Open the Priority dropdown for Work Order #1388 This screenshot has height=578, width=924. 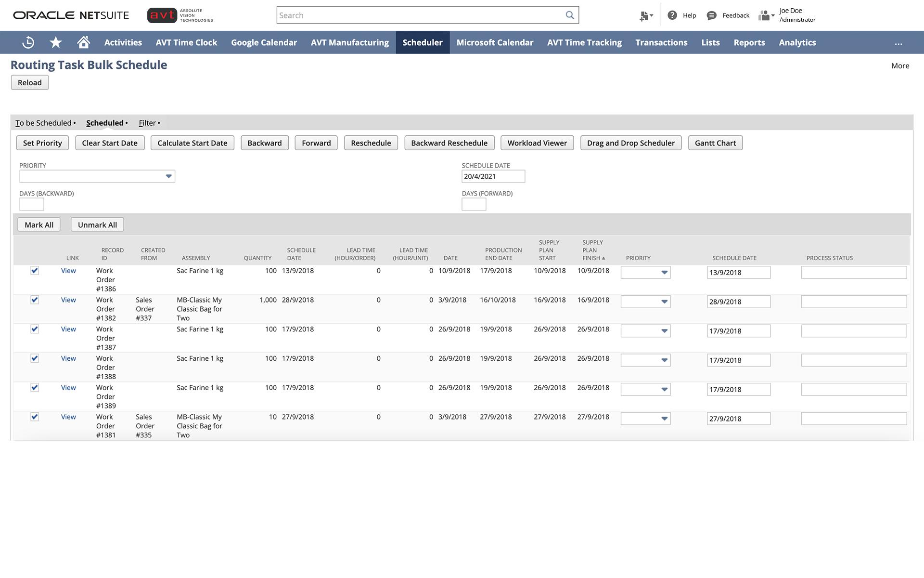pyautogui.click(x=664, y=360)
